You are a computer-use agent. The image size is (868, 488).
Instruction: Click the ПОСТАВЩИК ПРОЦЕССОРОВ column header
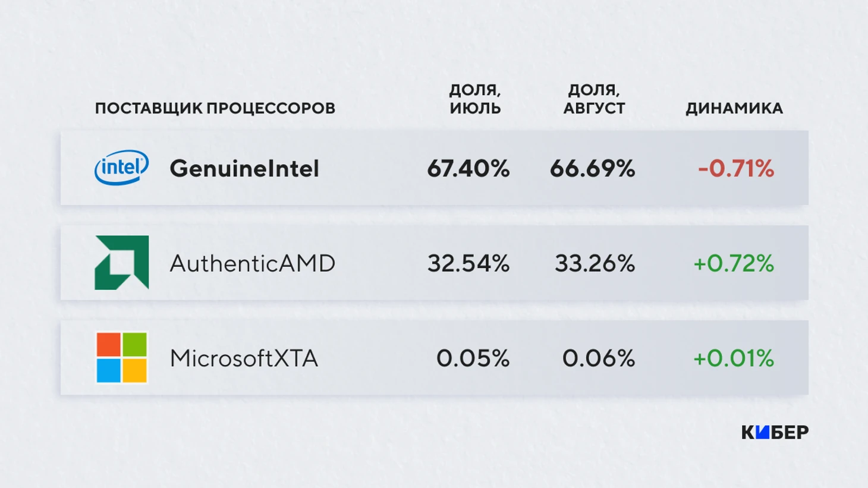[215, 108]
